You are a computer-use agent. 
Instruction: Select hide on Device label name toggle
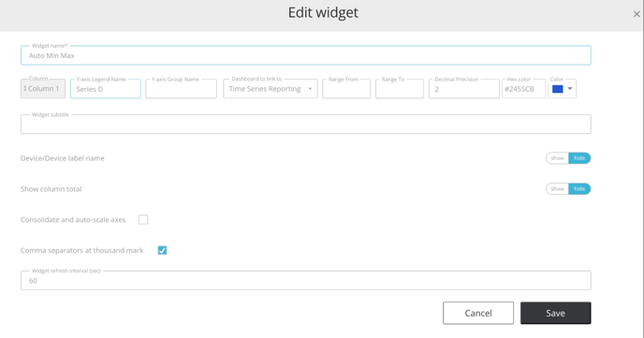click(579, 158)
